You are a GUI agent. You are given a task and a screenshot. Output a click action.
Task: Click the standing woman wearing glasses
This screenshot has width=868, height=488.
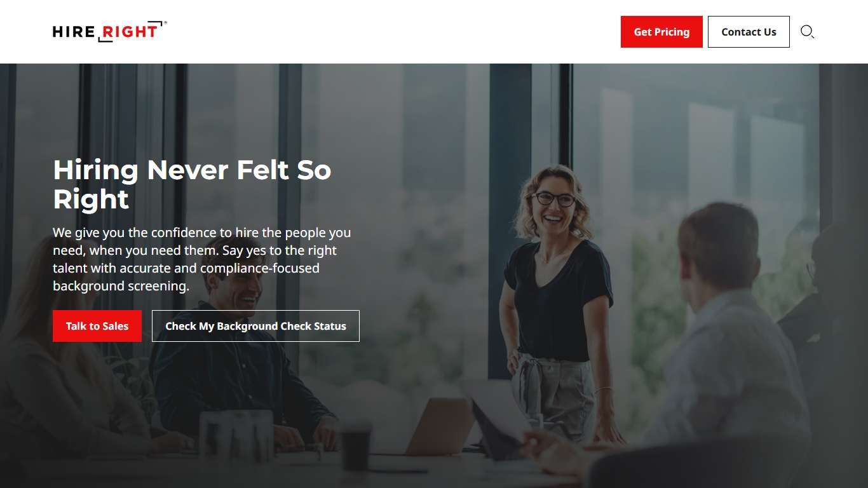point(557,299)
